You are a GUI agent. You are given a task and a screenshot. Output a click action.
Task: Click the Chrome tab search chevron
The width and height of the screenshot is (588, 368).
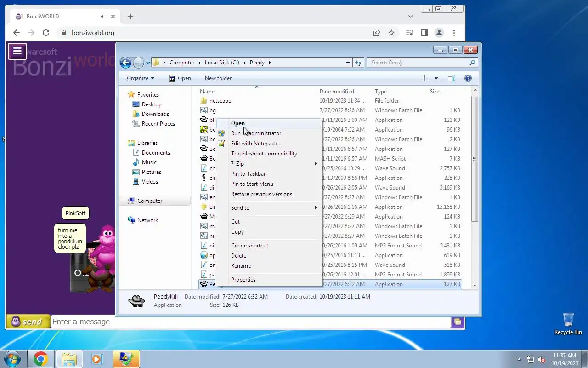click(x=411, y=17)
